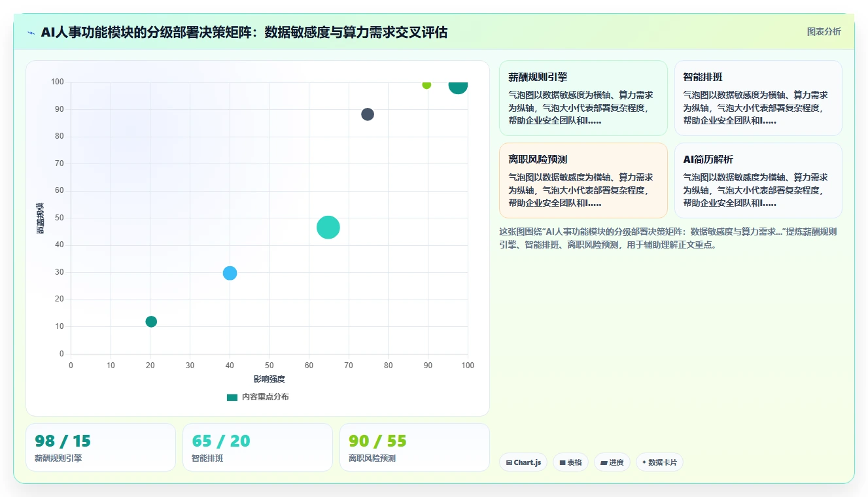The image size is (868, 497).
Task: Select the 进度 tag
Action: (612, 462)
